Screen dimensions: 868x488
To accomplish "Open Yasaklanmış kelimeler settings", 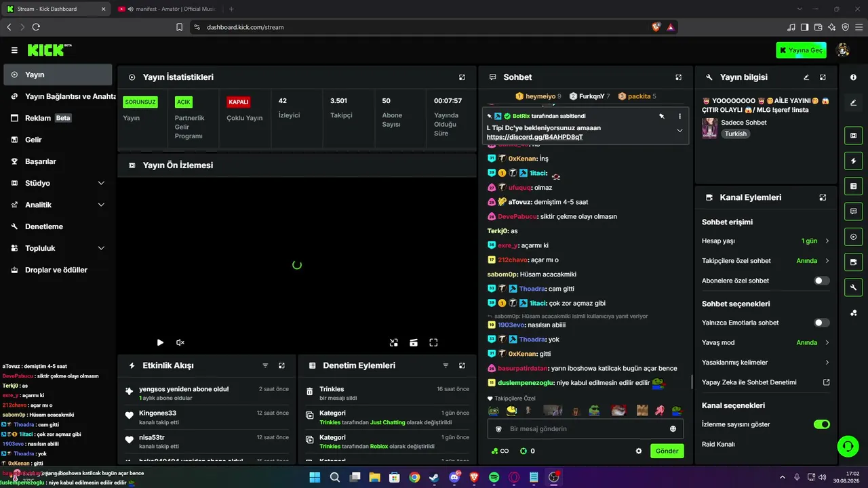I will click(766, 363).
